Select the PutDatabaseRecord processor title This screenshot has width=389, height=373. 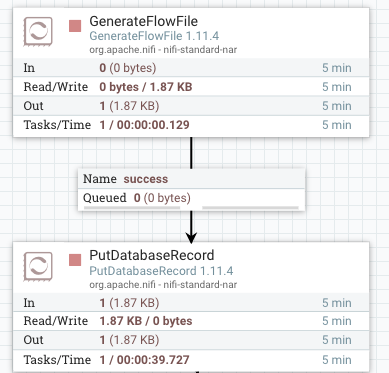coord(152,255)
